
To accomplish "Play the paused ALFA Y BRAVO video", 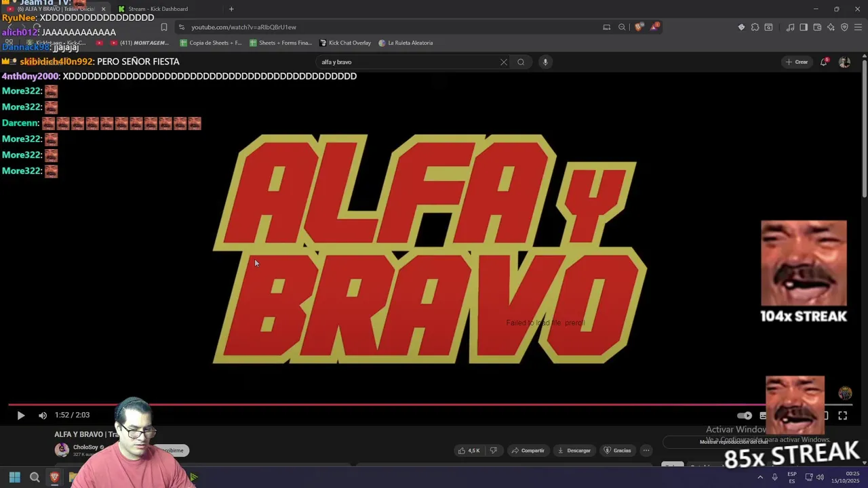I will coord(20,415).
